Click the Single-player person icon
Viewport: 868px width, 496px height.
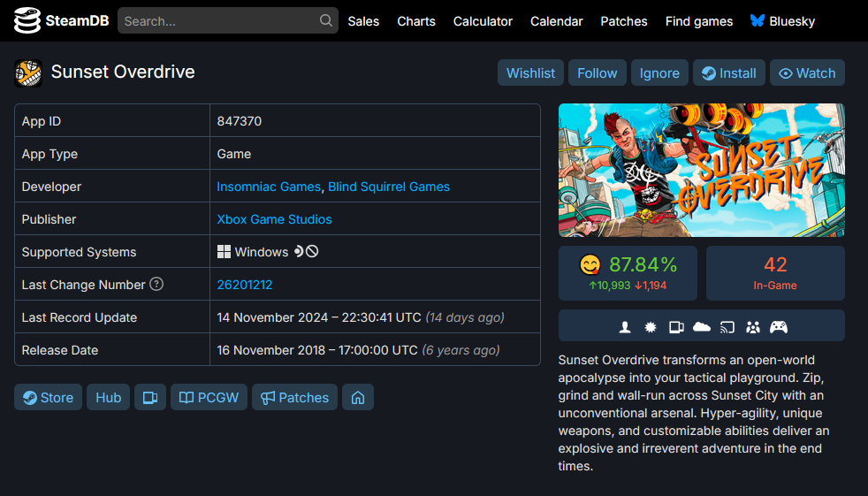coord(625,327)
